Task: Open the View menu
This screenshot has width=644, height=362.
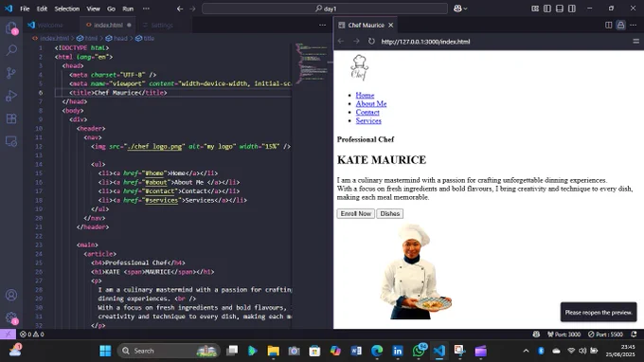Action: coord(93,9)
